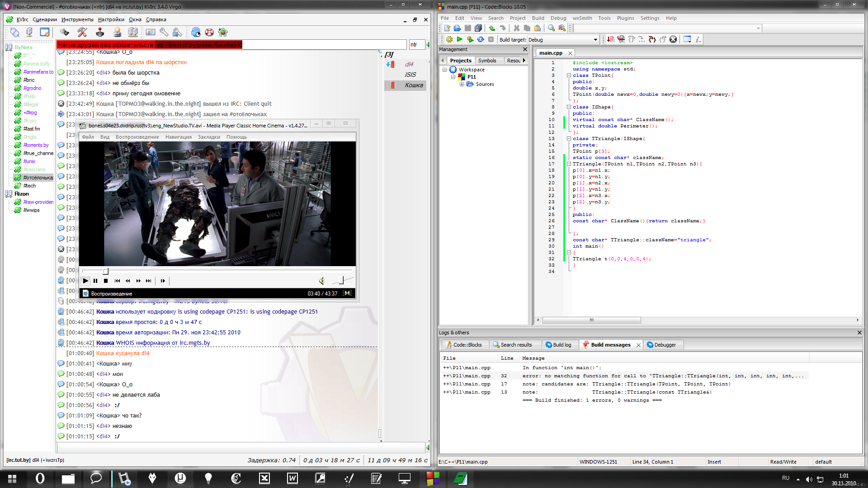Pause the video in Media Player Classic
This screenshot has height=488, width=868.
point(95,281)
